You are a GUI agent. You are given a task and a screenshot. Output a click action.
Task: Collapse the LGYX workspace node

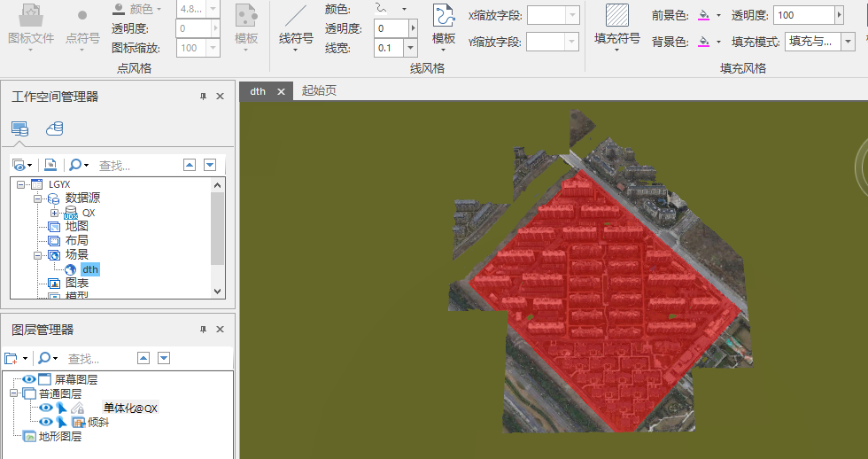point(20,184)
